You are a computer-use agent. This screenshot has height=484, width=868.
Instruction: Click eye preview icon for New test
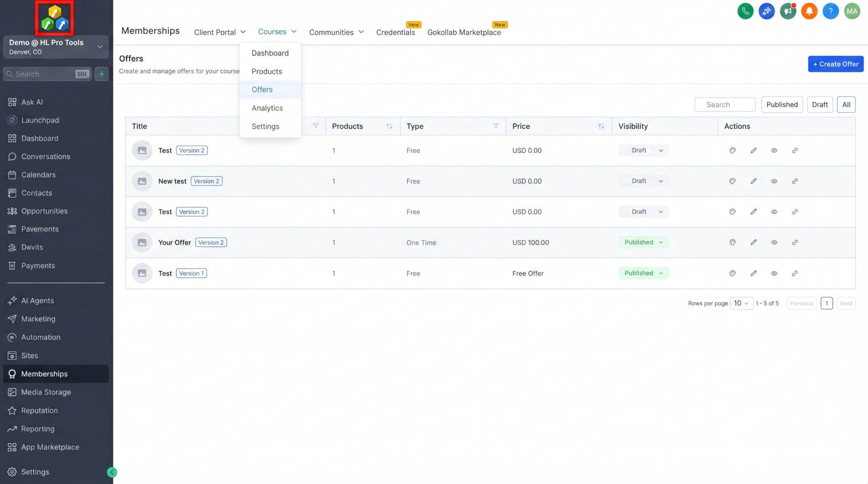coord(774,181)
